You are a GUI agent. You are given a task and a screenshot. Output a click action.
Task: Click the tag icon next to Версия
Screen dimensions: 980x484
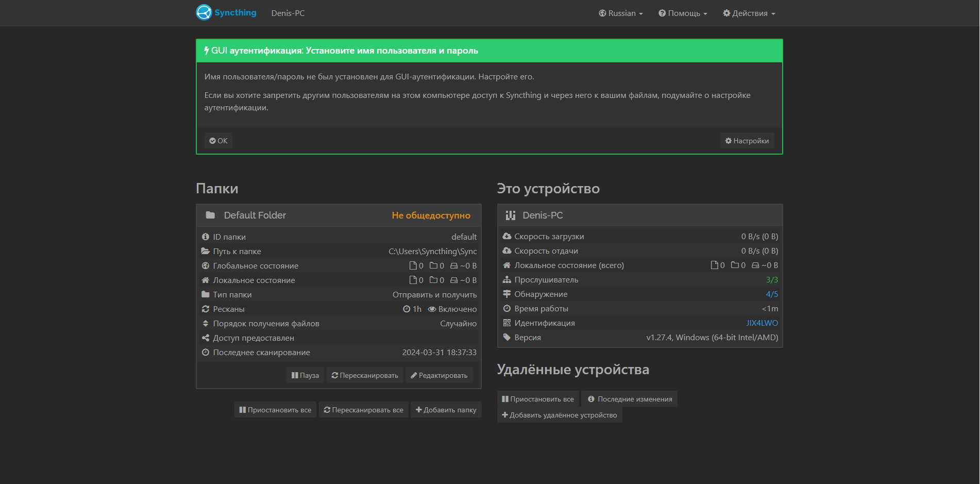tap(507, 337)
